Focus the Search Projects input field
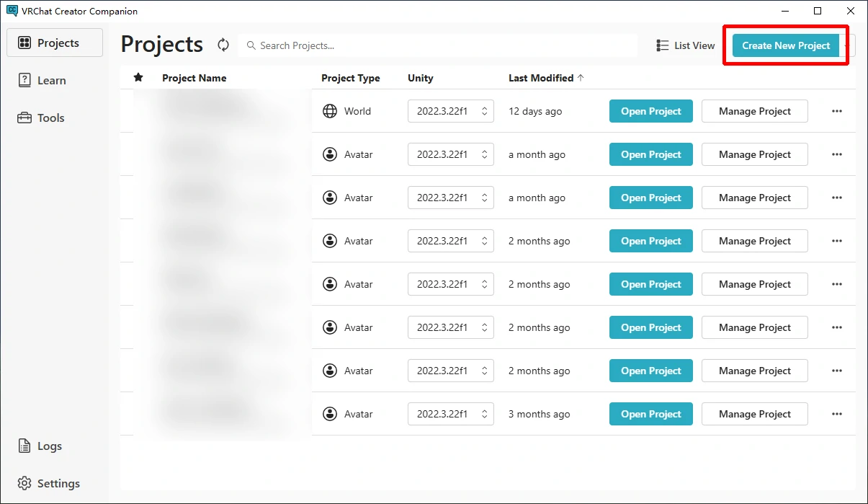This screenshot has width=868, height=504. 439,45
